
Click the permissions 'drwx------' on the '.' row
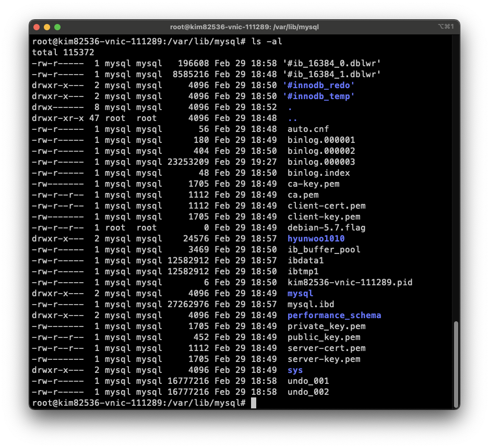58,107
